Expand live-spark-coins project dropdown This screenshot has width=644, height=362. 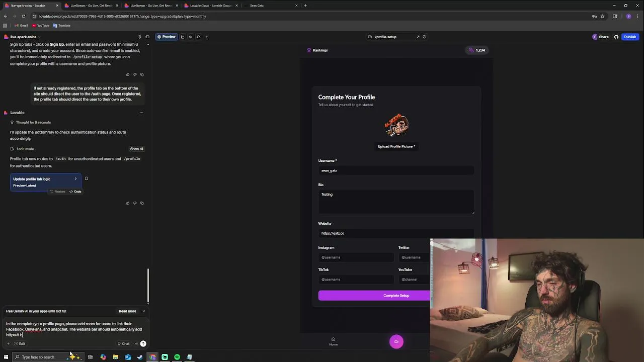[x=25, y=37]
